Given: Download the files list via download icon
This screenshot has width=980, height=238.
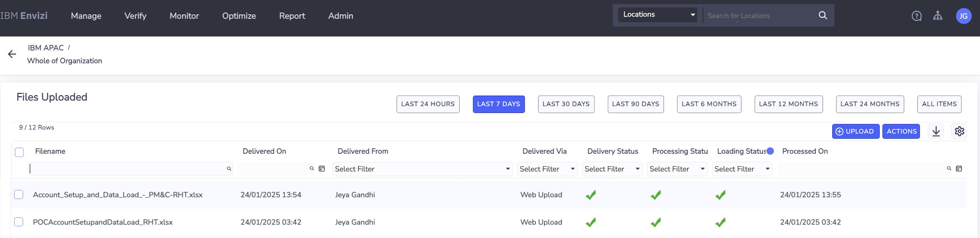Looking at the screenshot, I should pos(936,131).
